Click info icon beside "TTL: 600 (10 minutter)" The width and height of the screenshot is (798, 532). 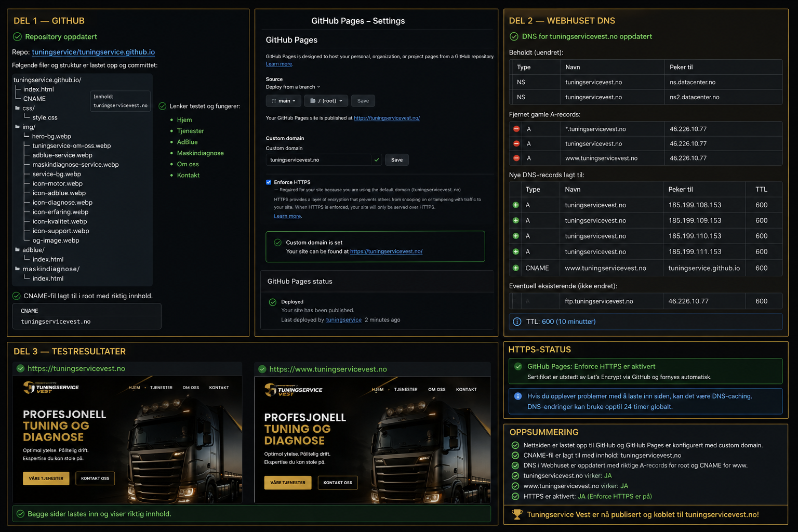(517, 322)
